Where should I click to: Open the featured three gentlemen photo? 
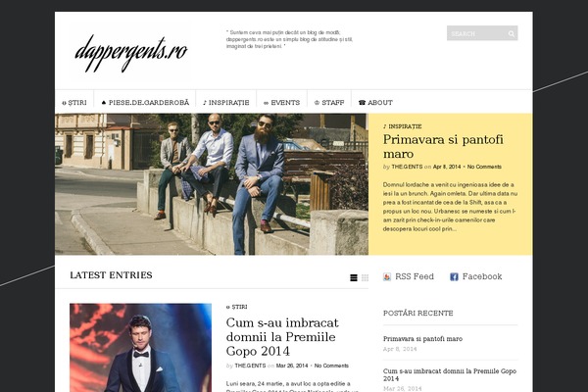pos(212,184)
